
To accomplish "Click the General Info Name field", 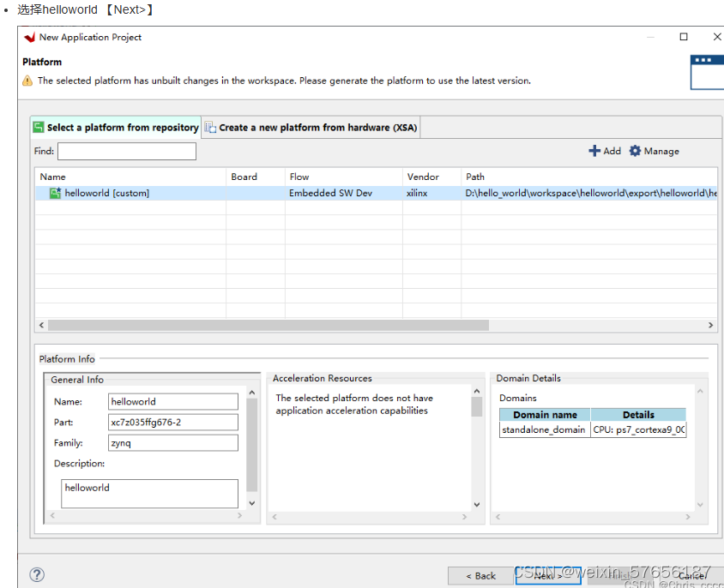I will click(173, 401).
